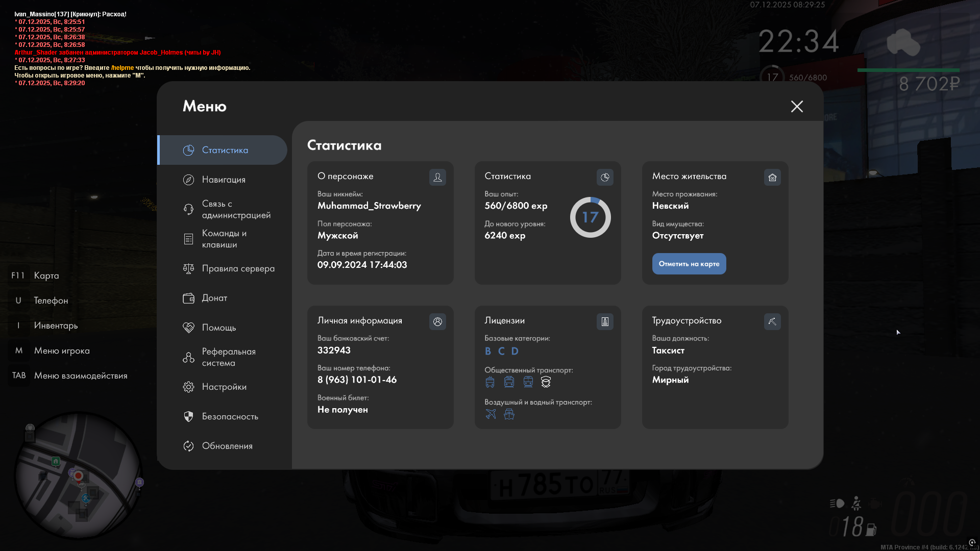Open Правила сервера section

pos(237,268)
